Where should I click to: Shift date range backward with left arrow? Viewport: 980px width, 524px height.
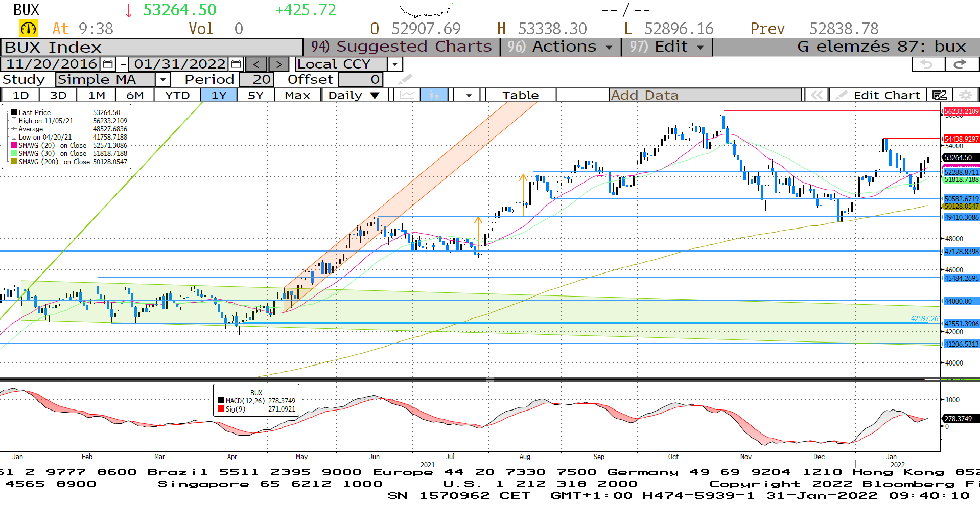256,64
